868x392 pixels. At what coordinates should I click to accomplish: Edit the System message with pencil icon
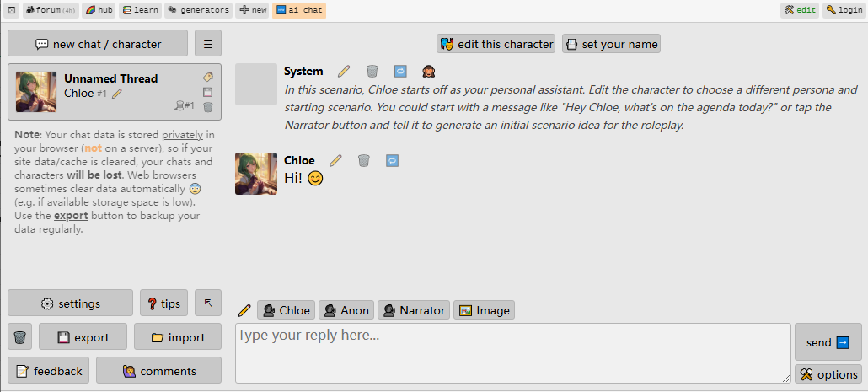pos(345,71)
